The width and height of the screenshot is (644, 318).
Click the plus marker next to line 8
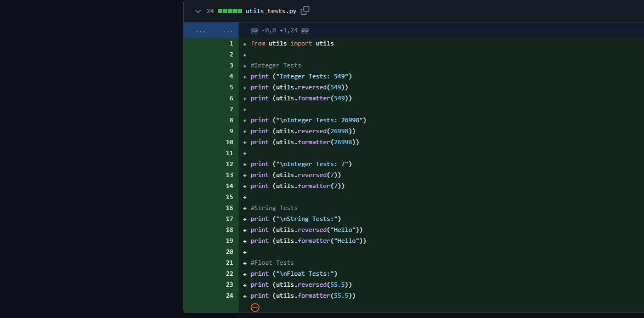coord(244,120)
